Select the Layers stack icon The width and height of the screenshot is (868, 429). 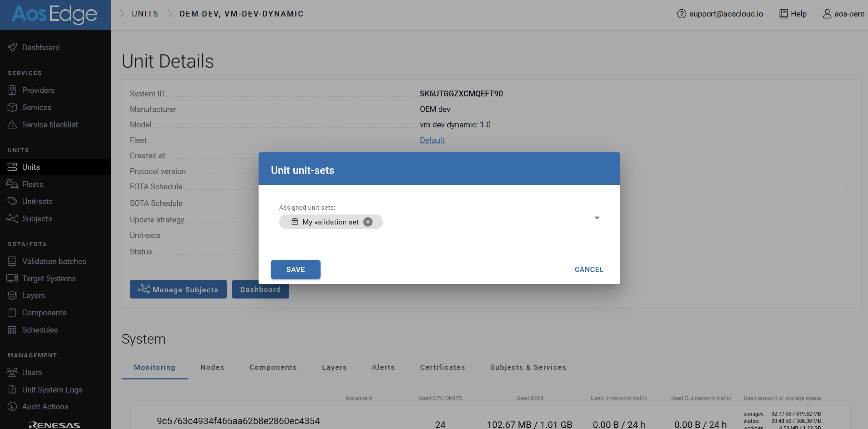pos(12,295)
